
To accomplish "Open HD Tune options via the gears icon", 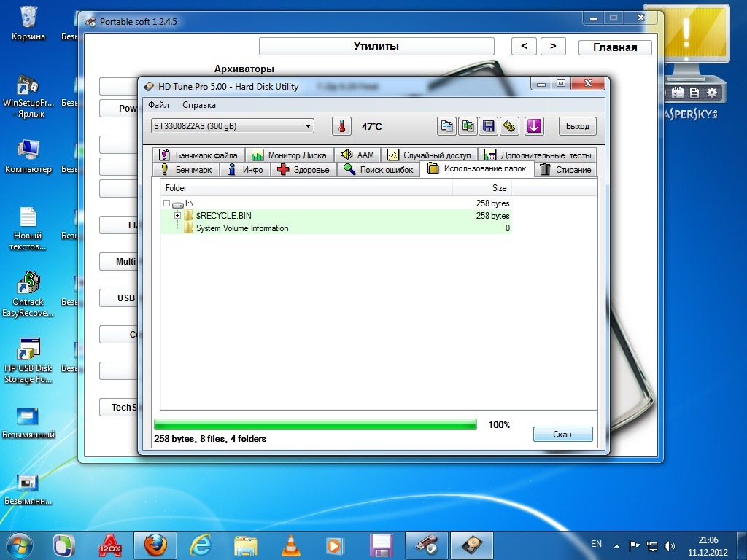I will pos(510,126).
